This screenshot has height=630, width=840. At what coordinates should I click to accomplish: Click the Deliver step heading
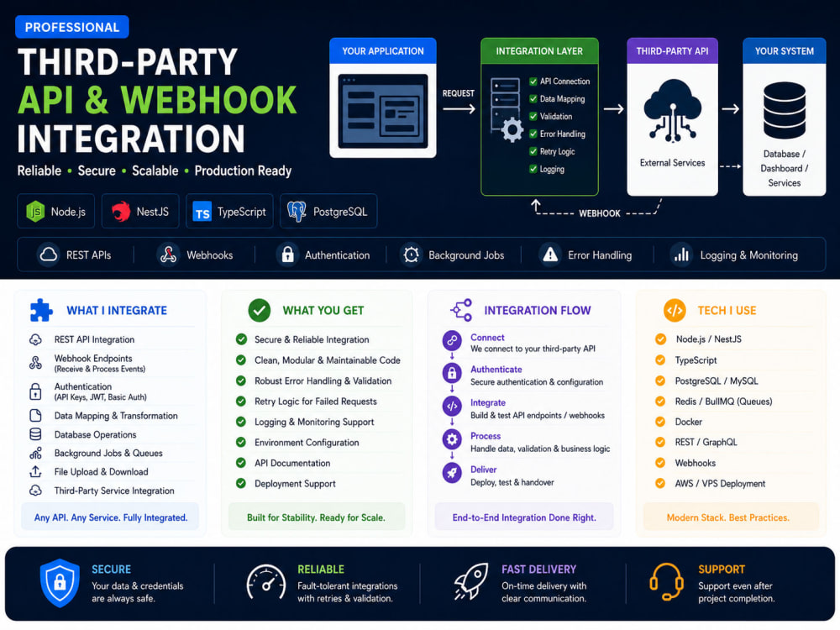[483, 470]
